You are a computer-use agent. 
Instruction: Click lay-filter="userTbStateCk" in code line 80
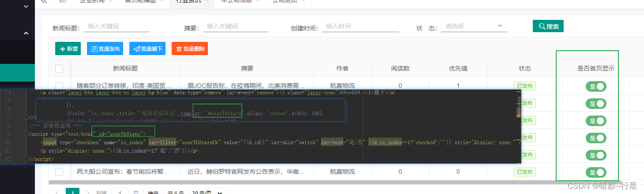click(x=185, y=142)
